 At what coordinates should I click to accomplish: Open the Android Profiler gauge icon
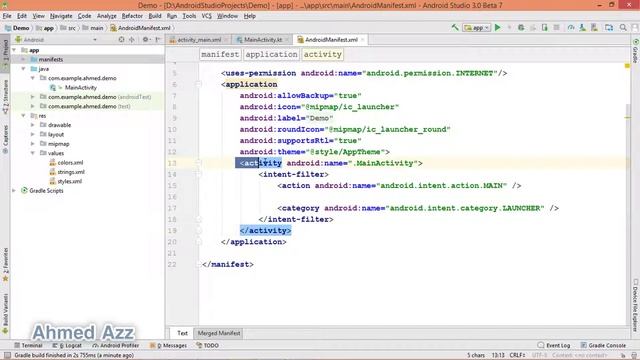pos(571,27)
